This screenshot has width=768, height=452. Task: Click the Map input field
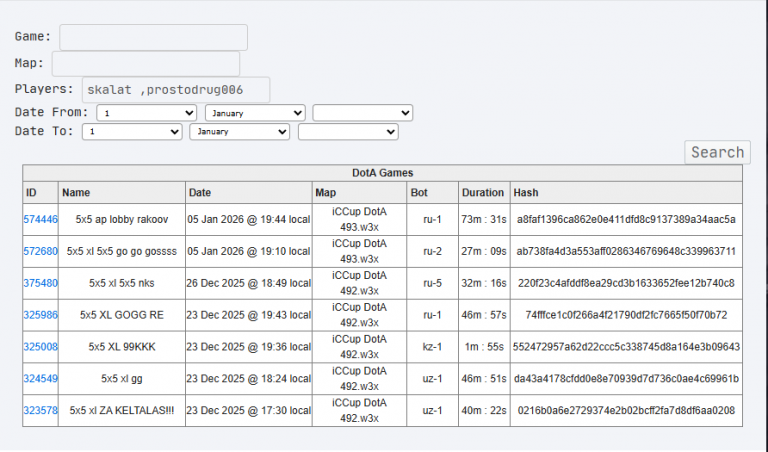(146, 64)
